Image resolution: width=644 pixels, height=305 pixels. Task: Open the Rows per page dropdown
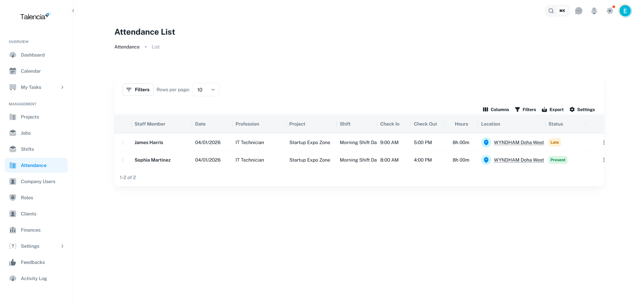coord(206,90)
